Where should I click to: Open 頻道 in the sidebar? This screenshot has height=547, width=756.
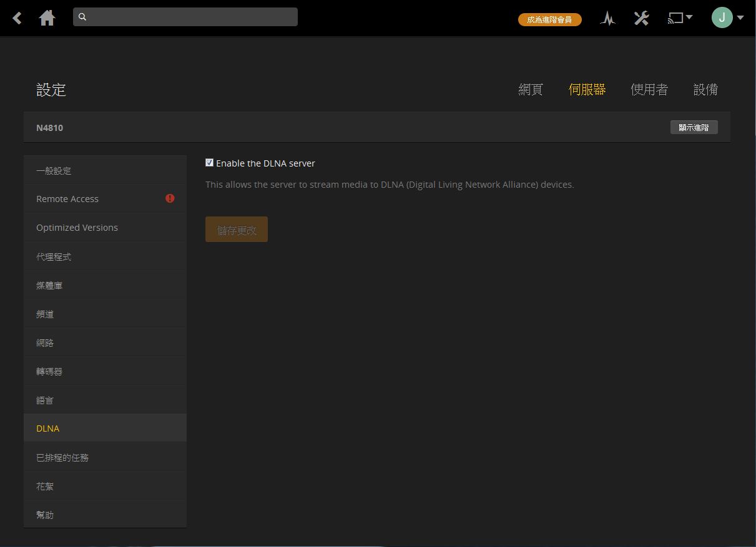[105, 314]
